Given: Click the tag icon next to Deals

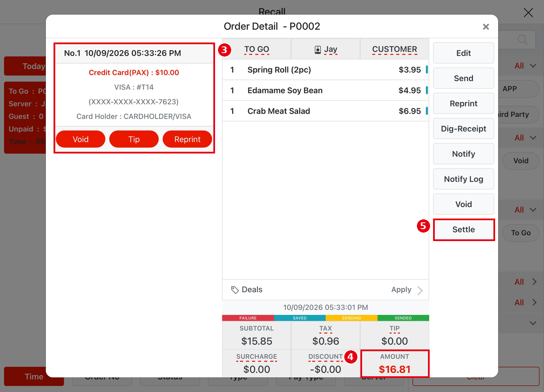Looking at the screenshot, I should 235,290.
